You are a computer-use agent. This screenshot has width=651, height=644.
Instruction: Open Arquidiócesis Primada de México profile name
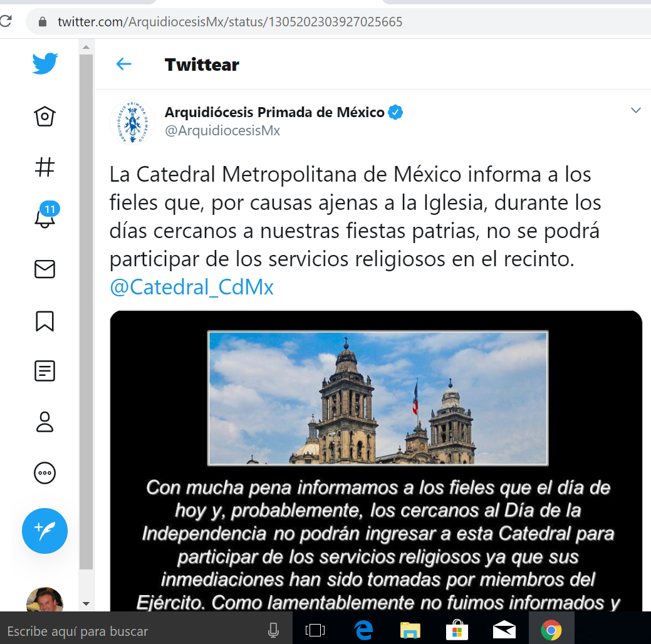(x=274, y=113)
